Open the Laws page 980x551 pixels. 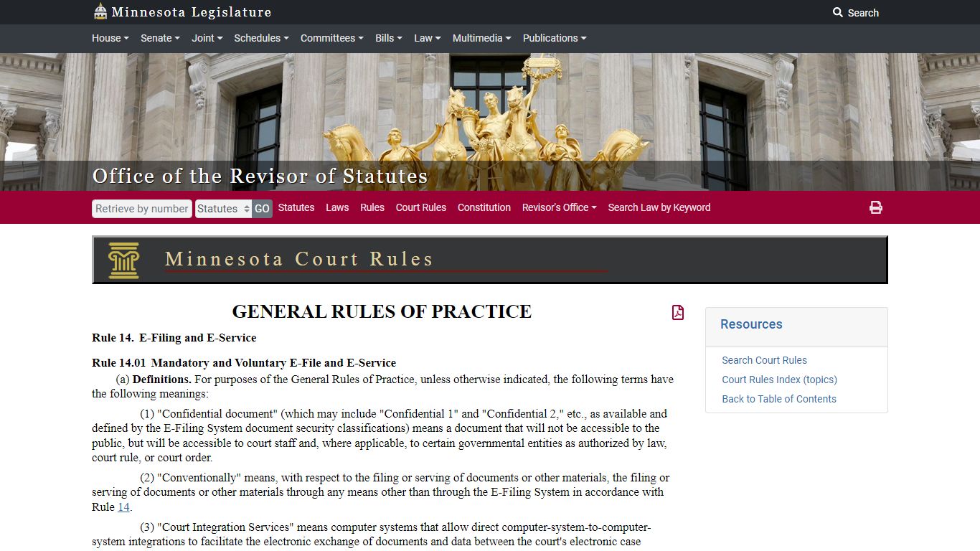337,207
